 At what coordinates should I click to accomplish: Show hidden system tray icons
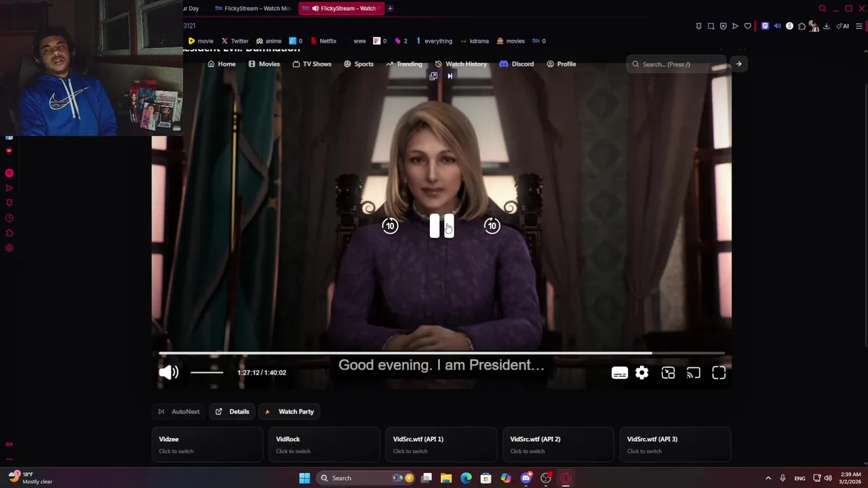click(x=768, y=478)
